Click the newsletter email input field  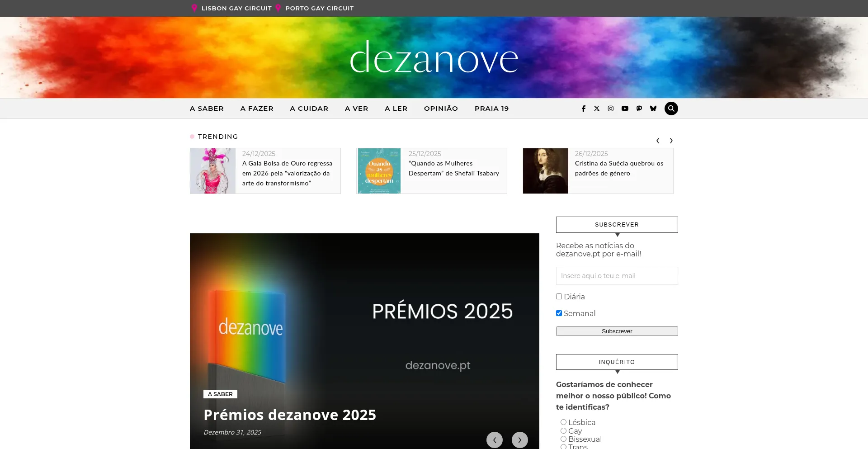617,276
